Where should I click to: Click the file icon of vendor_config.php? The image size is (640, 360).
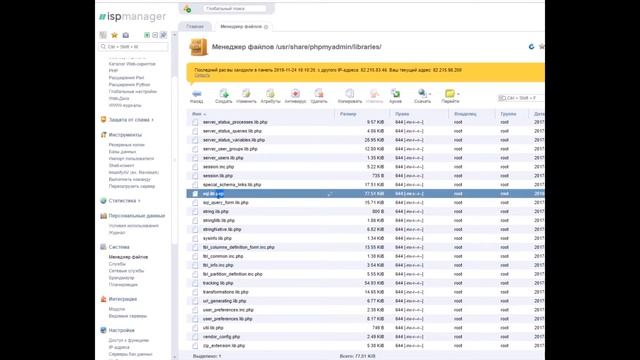point(196,337)
